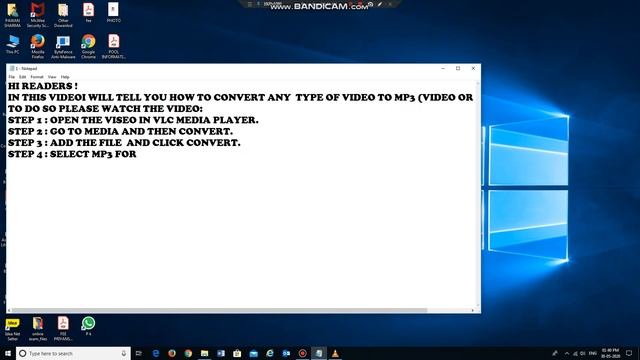
Task: Launch the Google Chrome desktop shortcut
Action: (88, 47)
